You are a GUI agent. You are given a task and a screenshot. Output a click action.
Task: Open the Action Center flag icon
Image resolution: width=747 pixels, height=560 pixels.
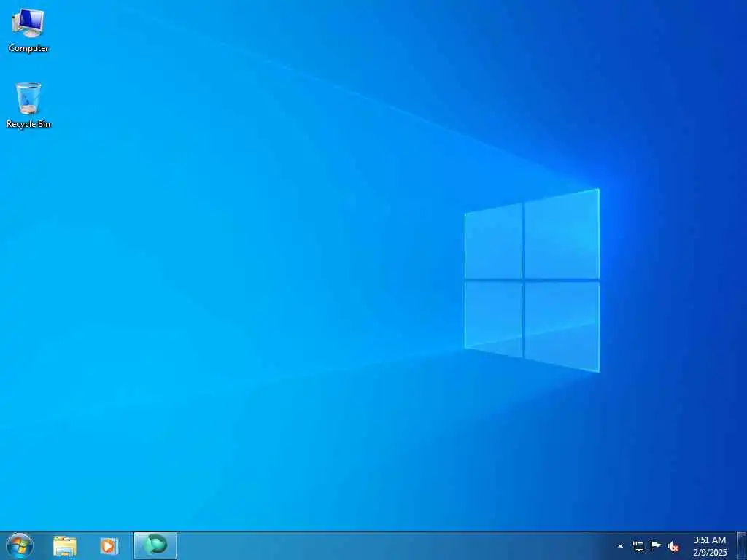tap(656, 546)
